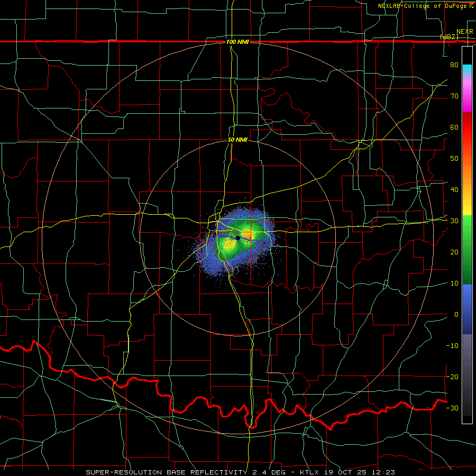Select the 80 value on dBZ scale
This screenshot has width=476, height=476.
pos(454,65)
